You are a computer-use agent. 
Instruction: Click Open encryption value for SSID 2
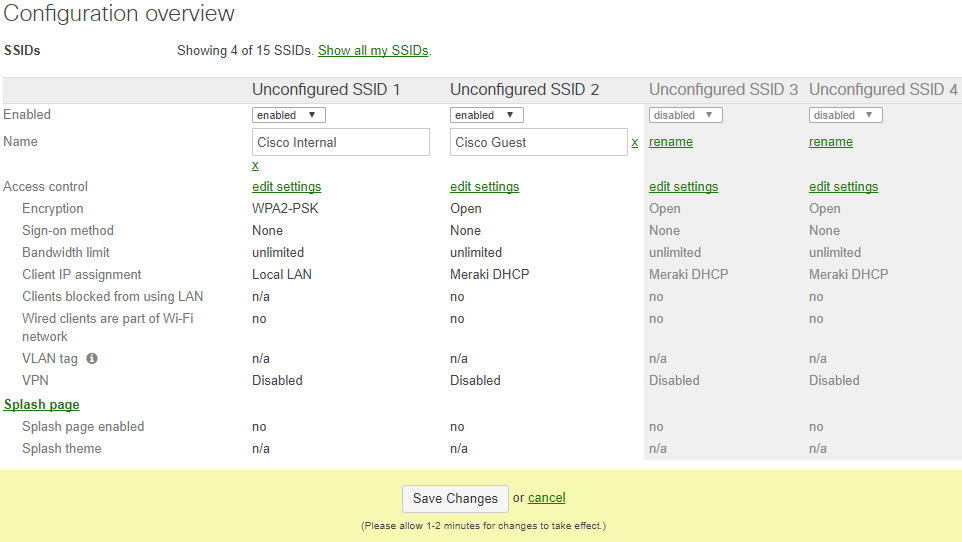point(466,209)
